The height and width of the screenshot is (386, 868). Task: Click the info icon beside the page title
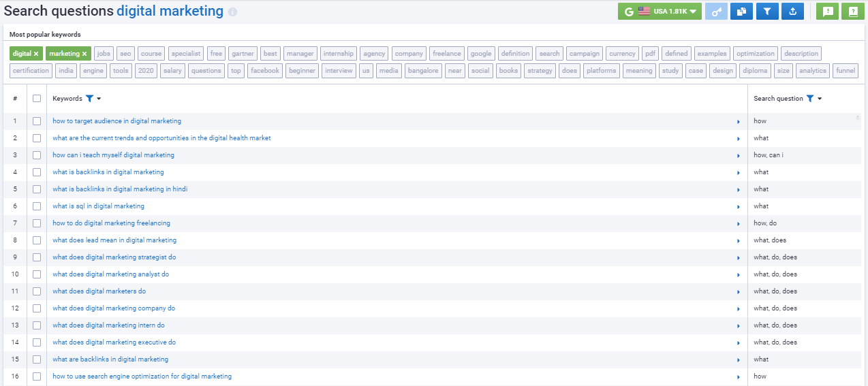233,12
